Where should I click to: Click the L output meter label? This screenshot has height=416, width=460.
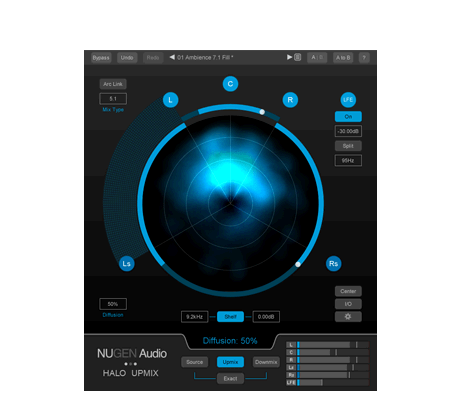coord(291,345)
